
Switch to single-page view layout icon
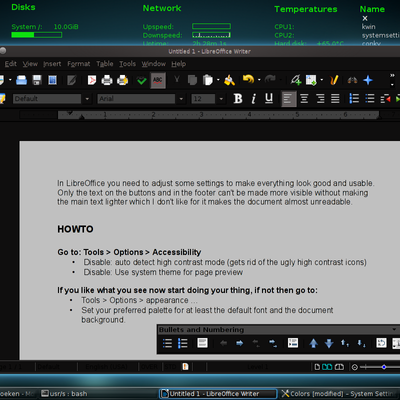pyautogui.click(x=317, y=367)
